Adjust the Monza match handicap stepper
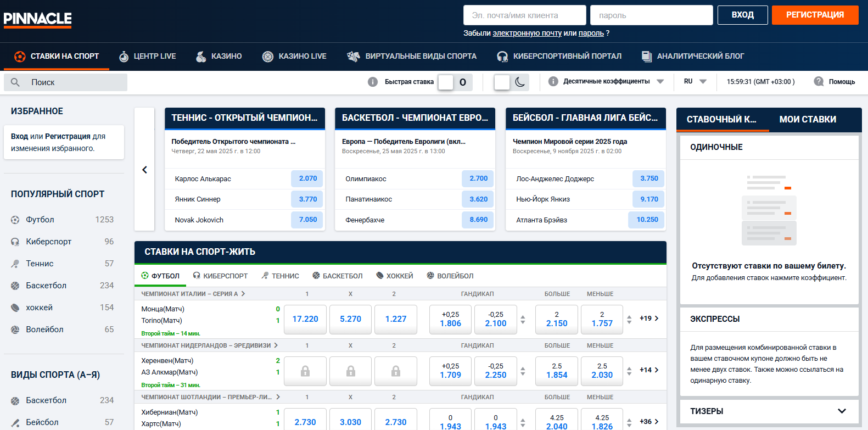 tap(523, 319)
